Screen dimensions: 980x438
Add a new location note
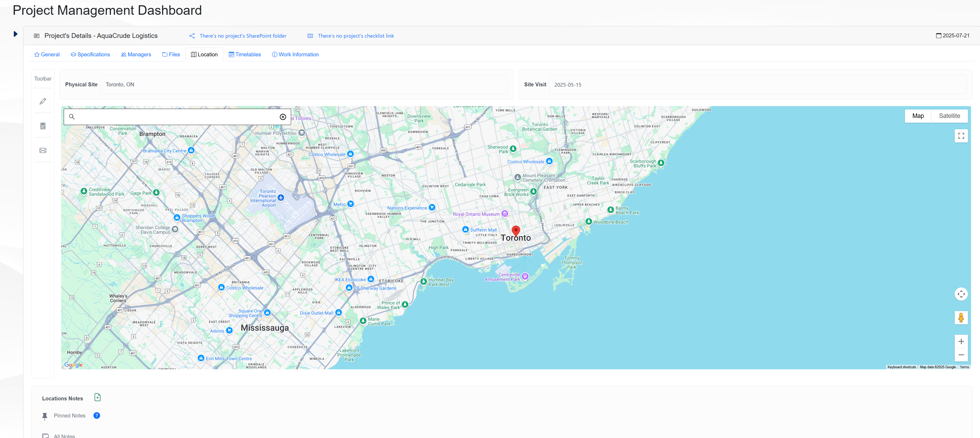click(x=97, y=397)
